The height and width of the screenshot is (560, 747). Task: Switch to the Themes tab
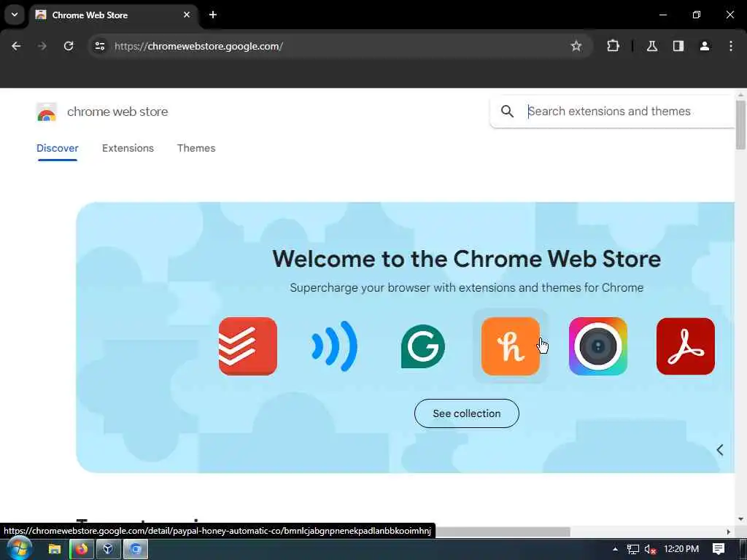[x=196, y=148]
